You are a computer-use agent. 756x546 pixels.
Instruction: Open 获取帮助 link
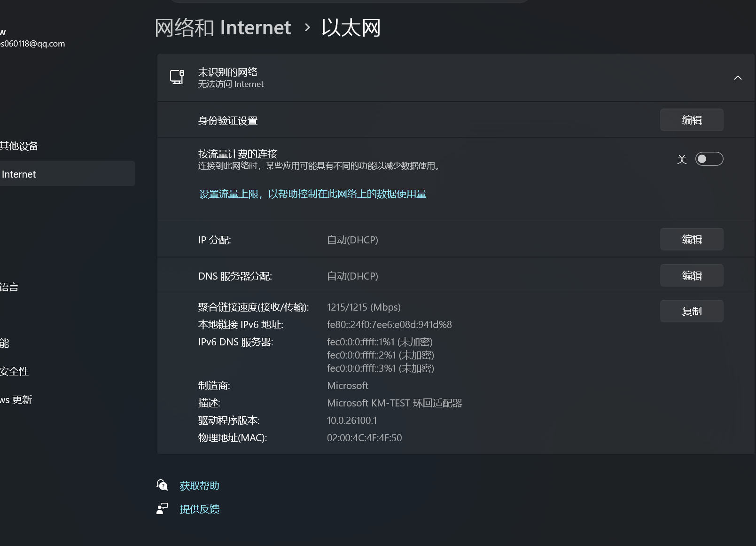[x=200, y=485]
